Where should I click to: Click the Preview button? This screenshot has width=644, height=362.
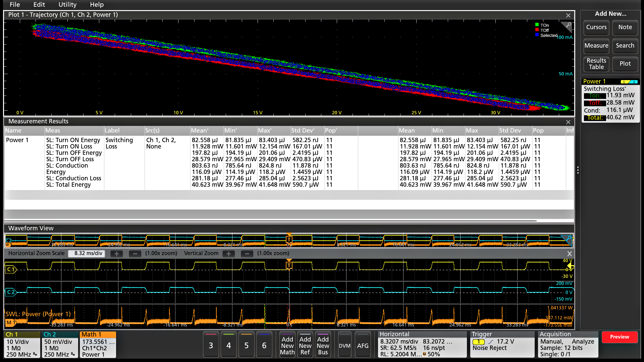620,337
